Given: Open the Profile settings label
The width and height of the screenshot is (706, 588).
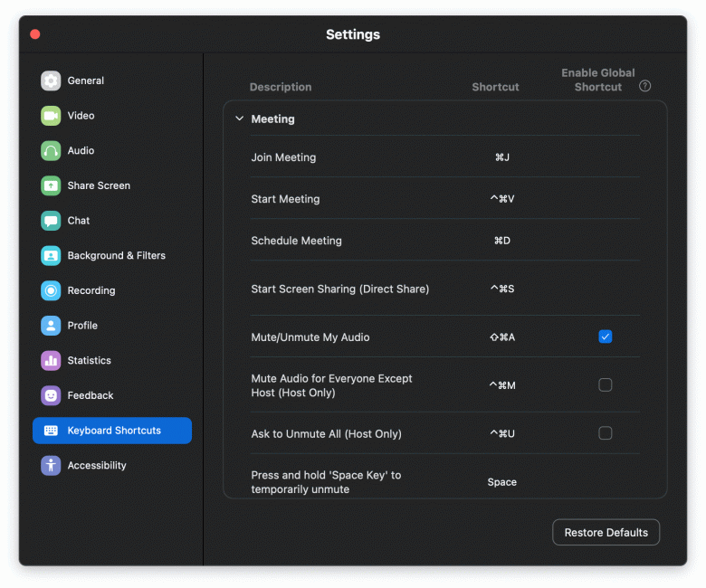Looking at the screenshot, I should tap(82, 326).
